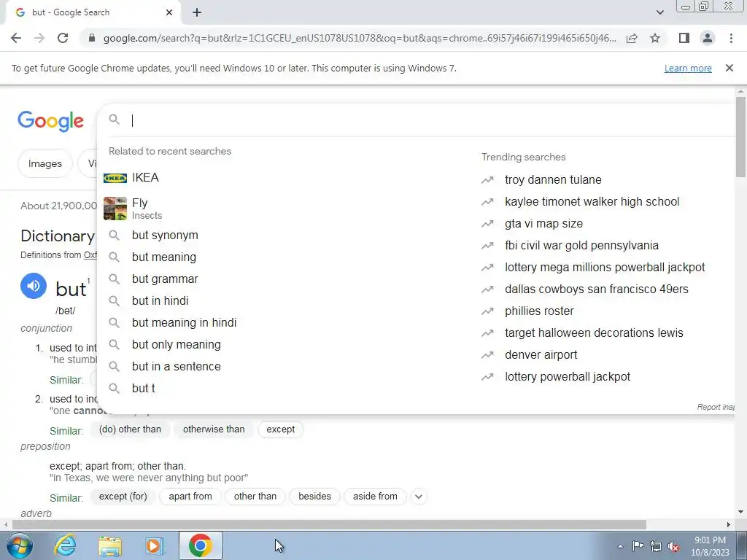This screenshot has height=560, width=747.
Task: Share this page icon in address bar
Action: tap(632, 38)
